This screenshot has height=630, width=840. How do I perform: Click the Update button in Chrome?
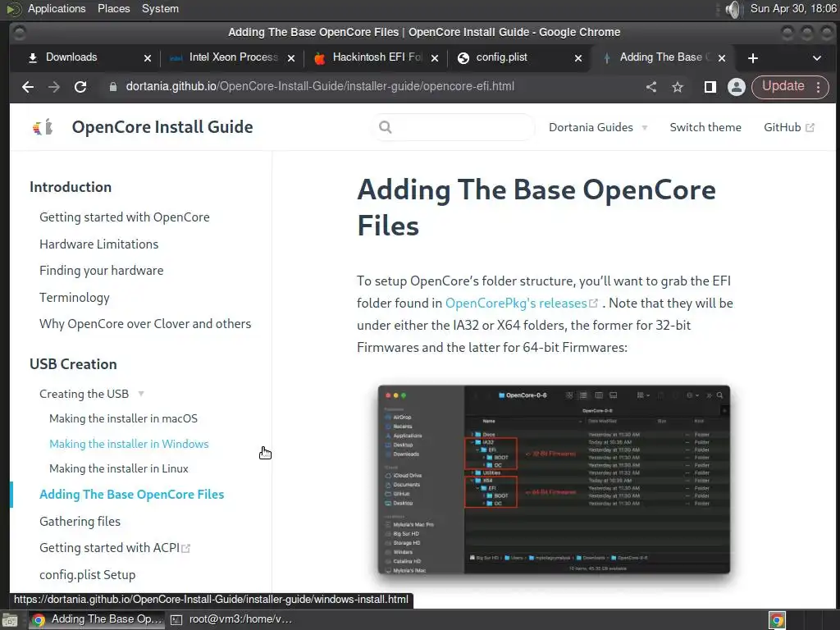(x=783, y=86)
